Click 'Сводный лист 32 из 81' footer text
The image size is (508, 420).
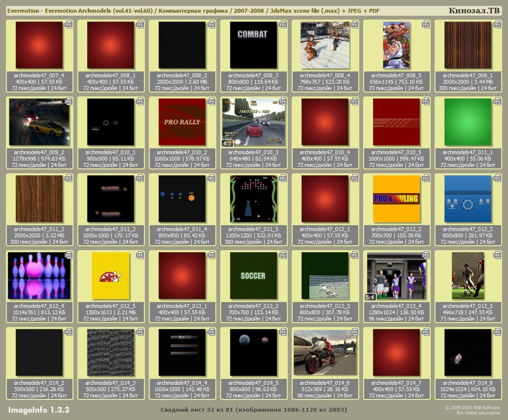click(x=197, y=410)
